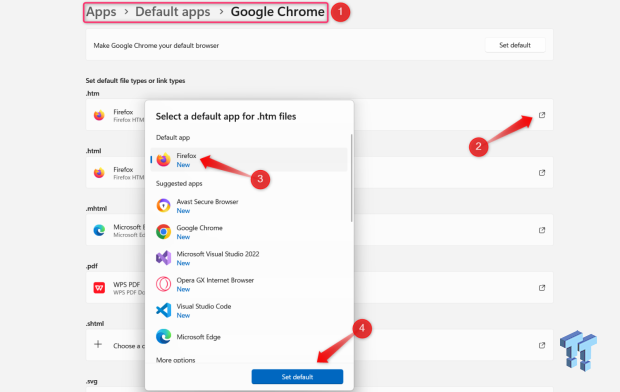Select Google Chrome in suggested apps
Screen dimensions: 620x392
point(249,232)
